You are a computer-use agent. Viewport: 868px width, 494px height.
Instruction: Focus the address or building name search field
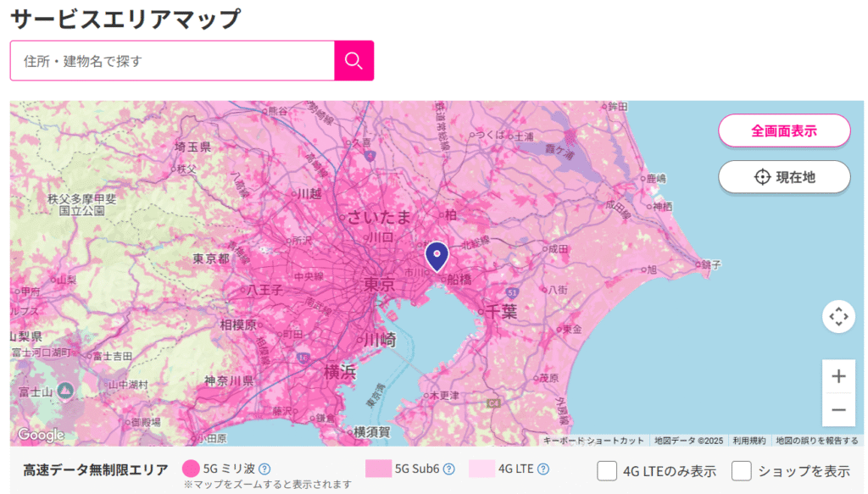(172, 60)
